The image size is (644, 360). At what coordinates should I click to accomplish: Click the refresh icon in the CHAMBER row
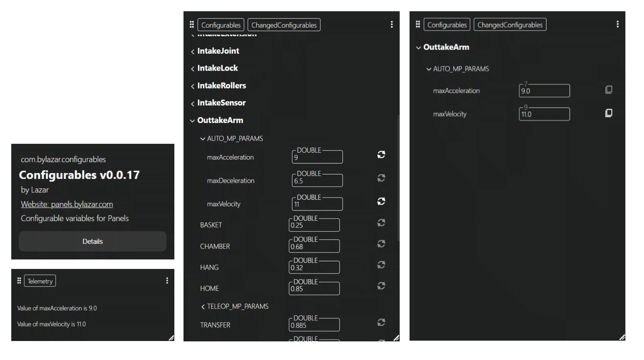tap(381, 244)
